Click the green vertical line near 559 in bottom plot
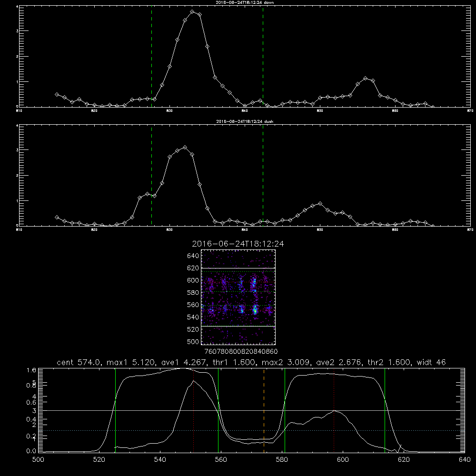The height and width of the screenshot is (476, 476). click(218, 410)
